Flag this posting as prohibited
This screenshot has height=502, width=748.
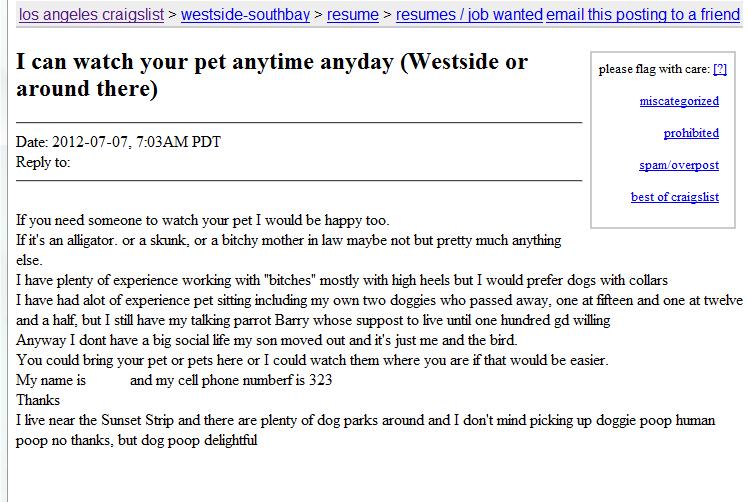[x=691, y=133]
